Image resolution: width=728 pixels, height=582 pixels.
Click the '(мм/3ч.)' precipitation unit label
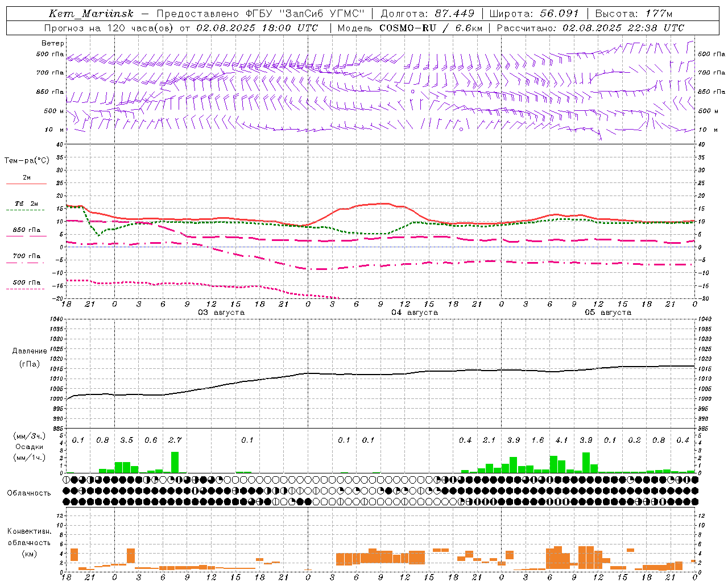point(30,436)
